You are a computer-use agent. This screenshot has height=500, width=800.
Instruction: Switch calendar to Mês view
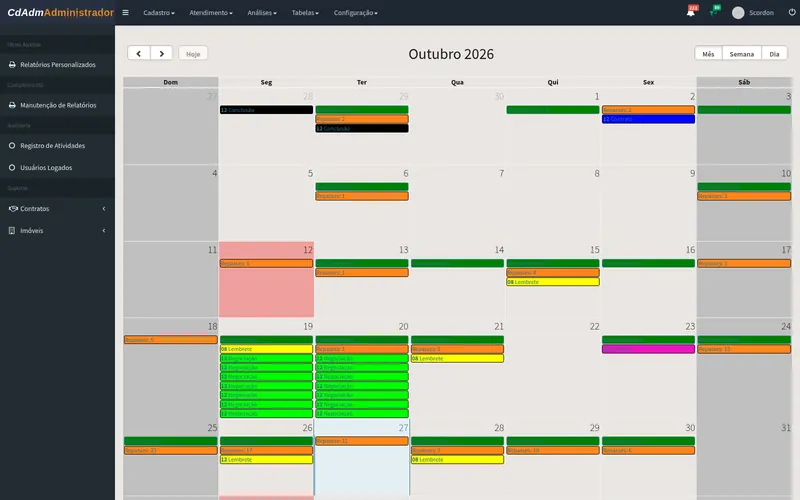click(x=708, y=54)
